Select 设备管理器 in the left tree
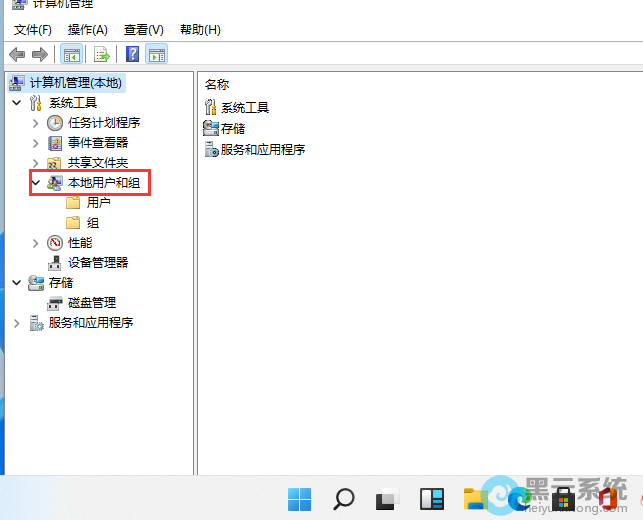 click(x=97, y=263)
